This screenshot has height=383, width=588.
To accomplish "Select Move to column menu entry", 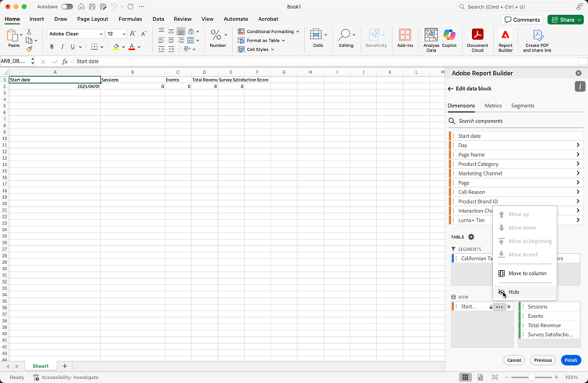I will click(524, 273).
